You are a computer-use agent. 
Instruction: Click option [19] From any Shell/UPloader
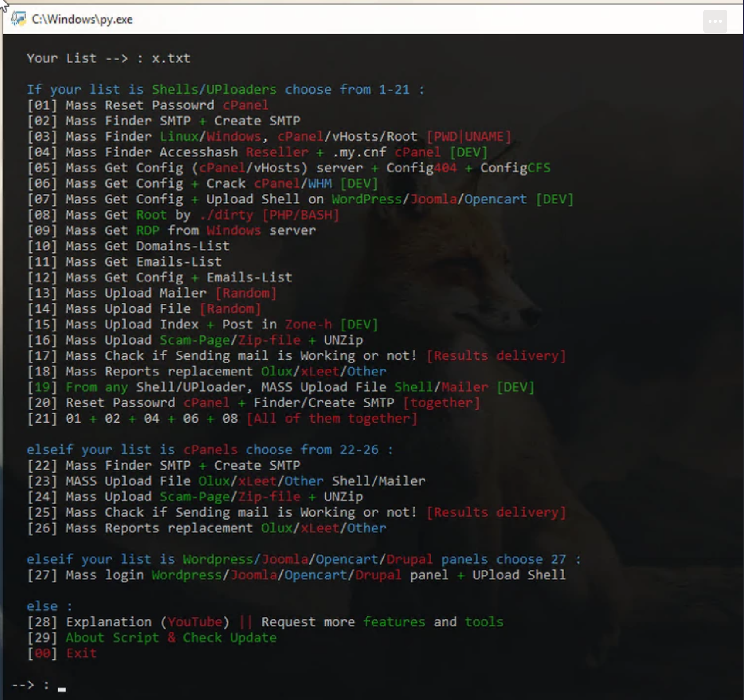[281, 387]
